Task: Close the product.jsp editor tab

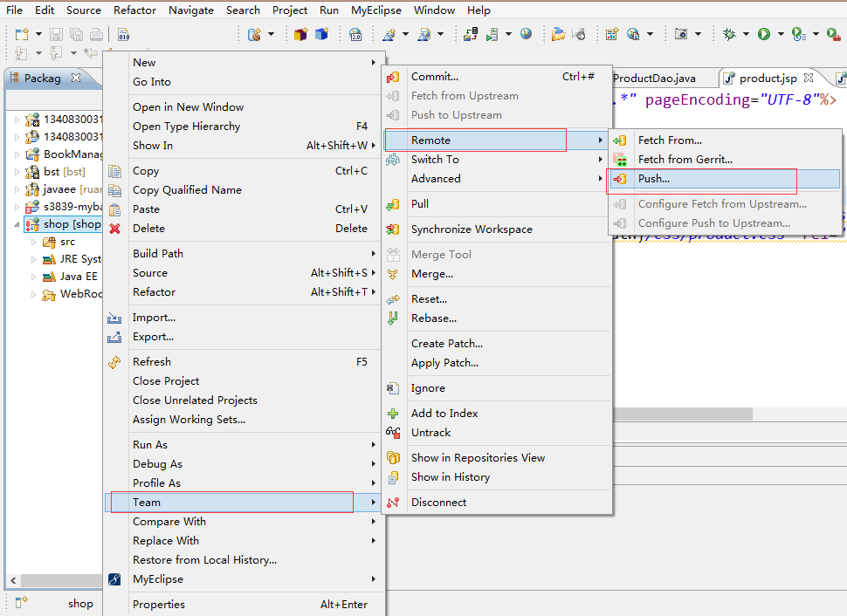Action: tap(808, 78)
